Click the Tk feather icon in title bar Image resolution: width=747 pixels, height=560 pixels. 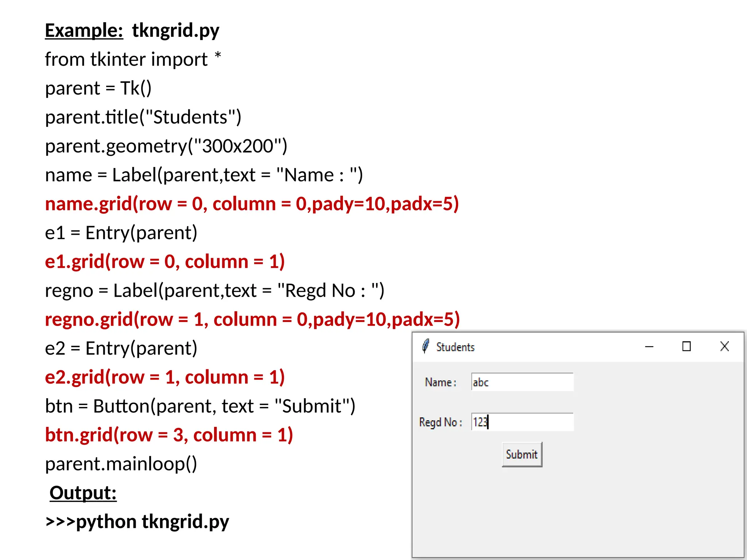tap(425, 346)
